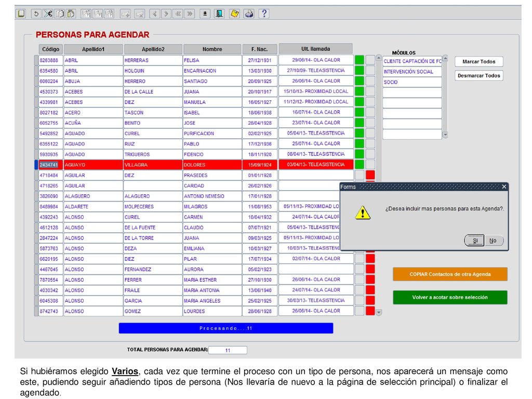Click the paste clipboard icon

click(x=71, y=14)
